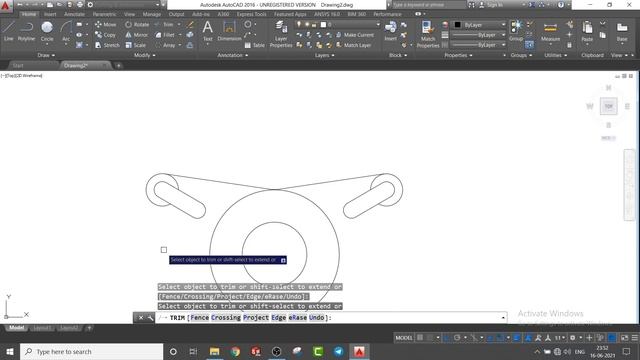Open status bar customization menu

tap(635, 338)
